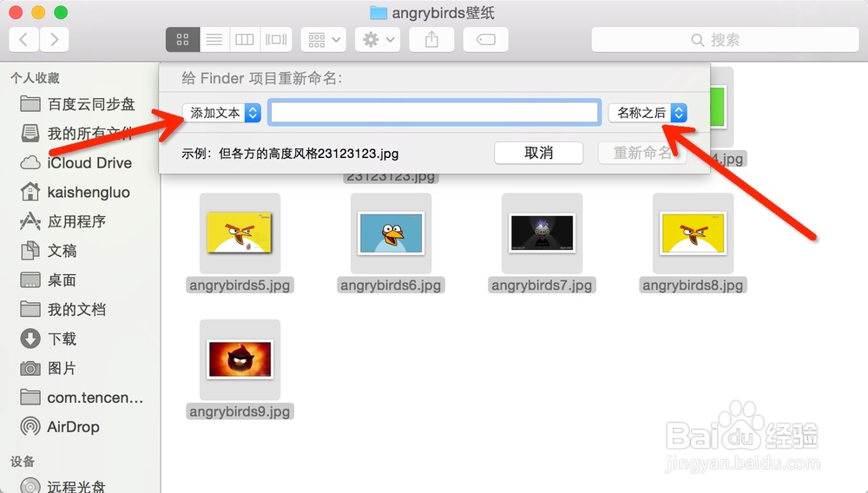Open 图片 in the sidebar
This screenshot has width=868, height=493.
point(49,368)
